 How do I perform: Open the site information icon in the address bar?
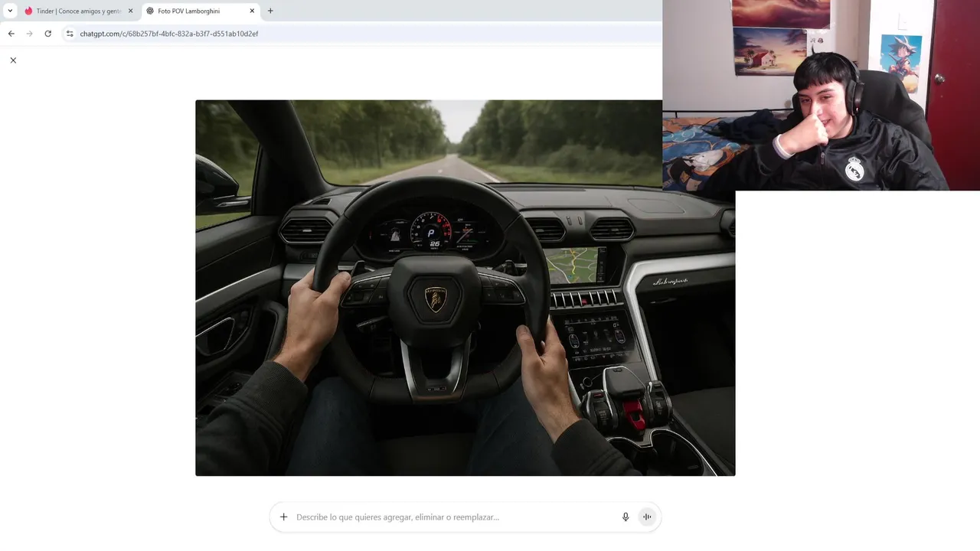pos(70,34)
